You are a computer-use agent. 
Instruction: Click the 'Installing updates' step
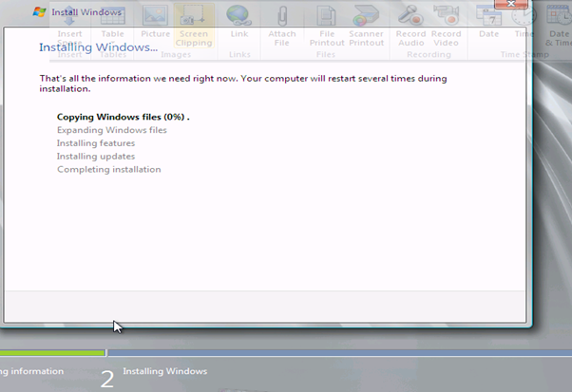coord(96,157)
